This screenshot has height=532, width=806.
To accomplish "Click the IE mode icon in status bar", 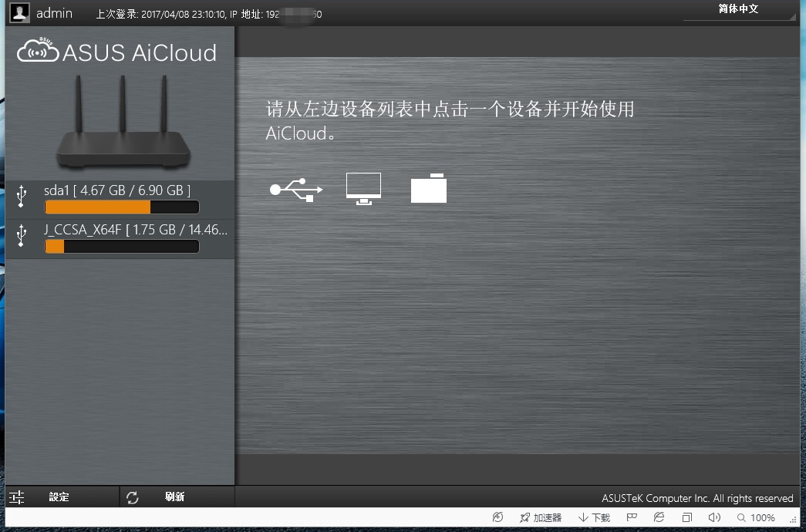I will click(x=659, y=517).
